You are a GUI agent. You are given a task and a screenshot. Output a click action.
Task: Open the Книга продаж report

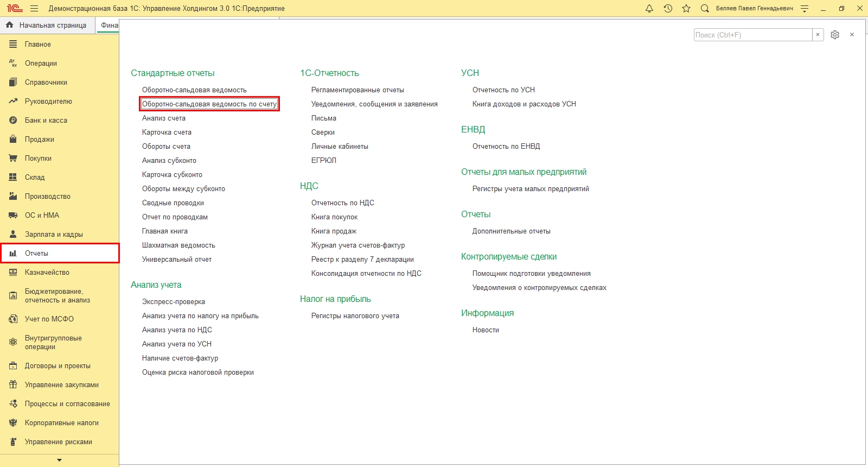pyautogui.click(x=334, y=231)
